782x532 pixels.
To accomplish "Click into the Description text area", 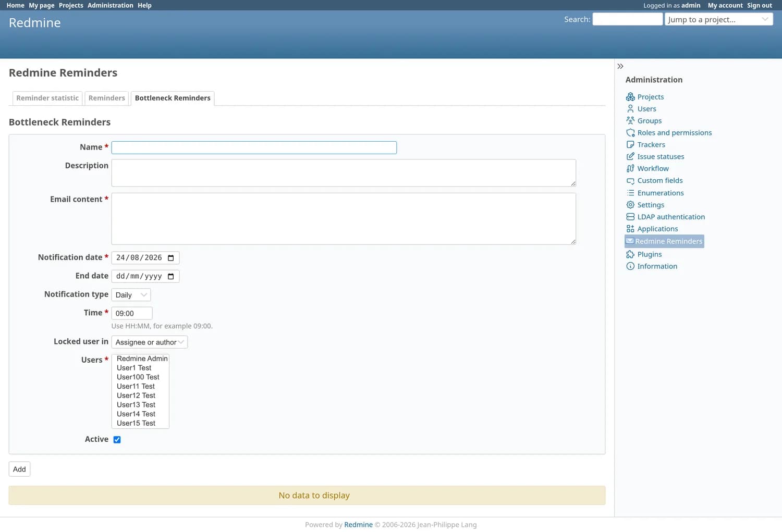I will point(344,173).
